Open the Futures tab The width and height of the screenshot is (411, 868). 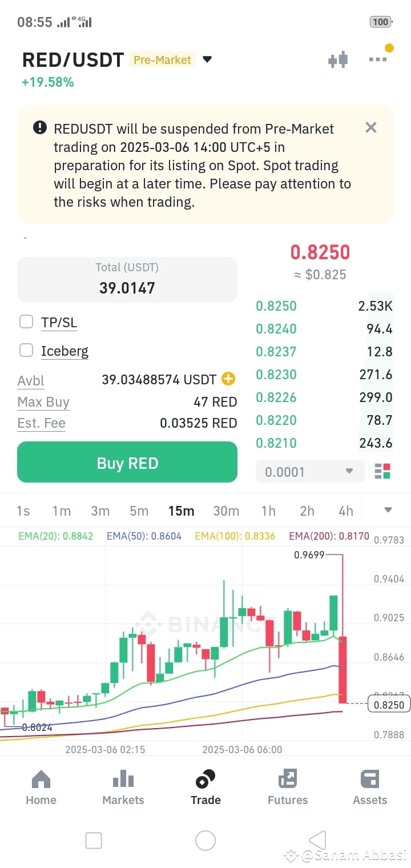point(288,787)
